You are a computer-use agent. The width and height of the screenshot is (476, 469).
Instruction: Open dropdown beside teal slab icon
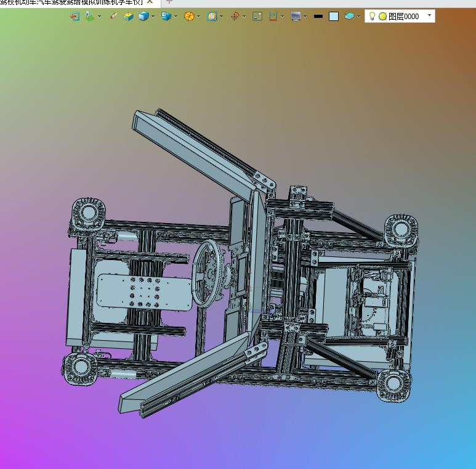tap(358, 17)
